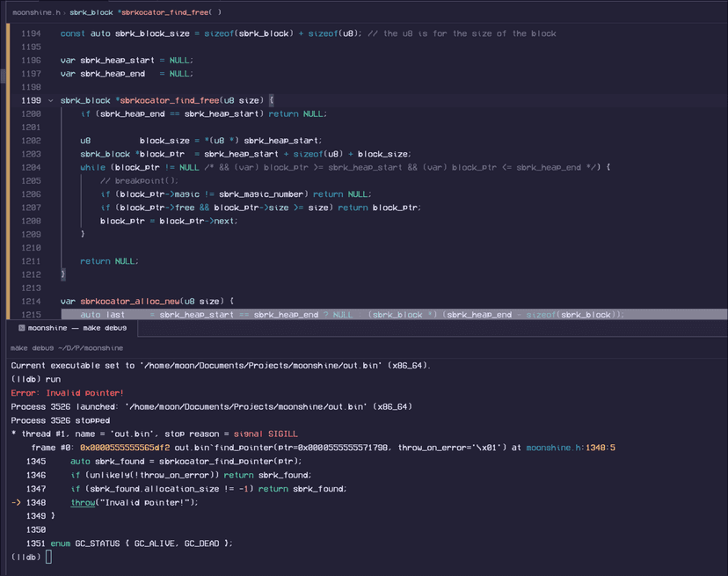This screenshot has height=576, width=728.
Task: Click the arrow marker at debugger line 1348
Action: [17, 502]
